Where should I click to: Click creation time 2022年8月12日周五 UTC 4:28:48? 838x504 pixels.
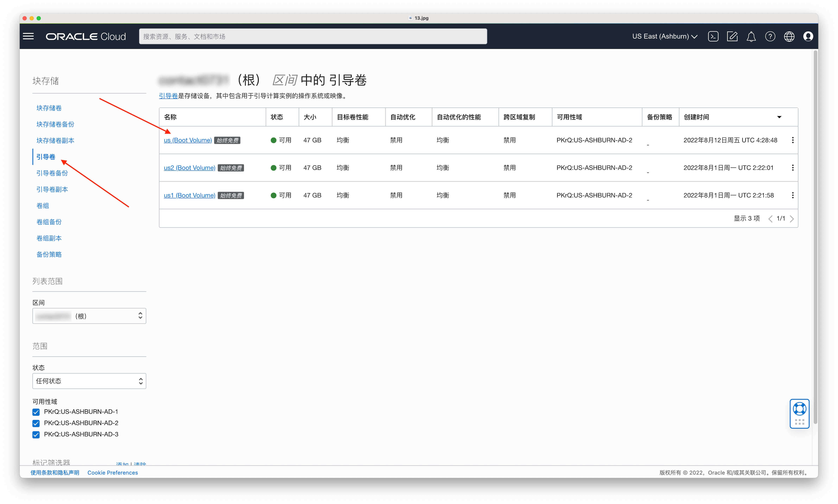click(730, 140)
